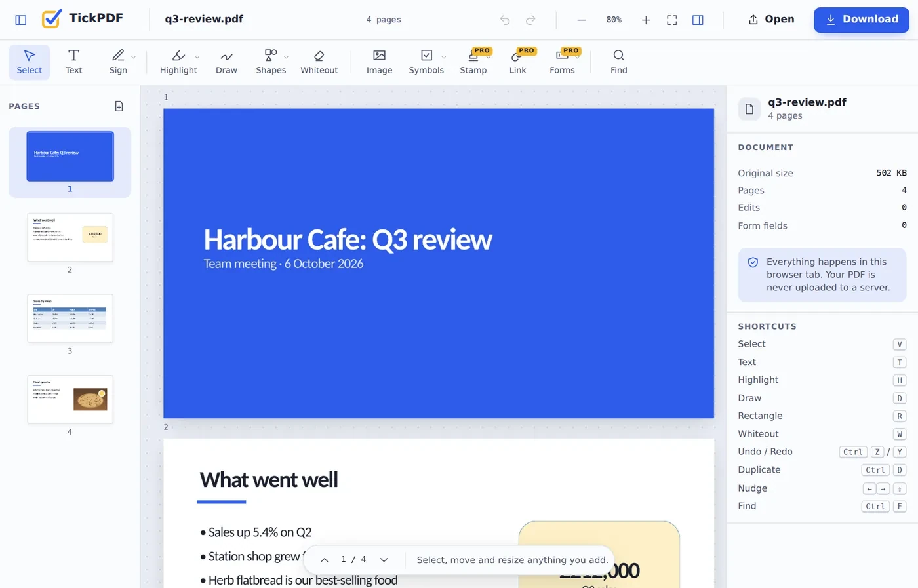
Task: Select the Stamp tool
Action: click(473, 62)
